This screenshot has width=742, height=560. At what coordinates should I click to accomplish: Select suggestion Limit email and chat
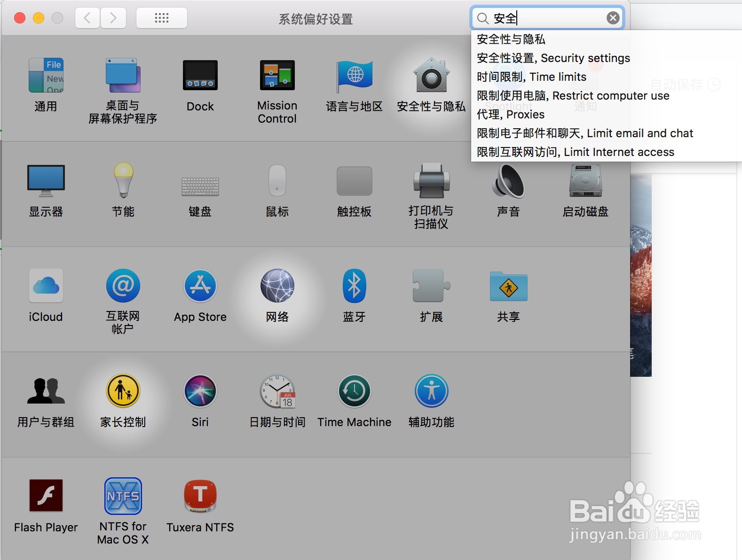pos(607,133)
